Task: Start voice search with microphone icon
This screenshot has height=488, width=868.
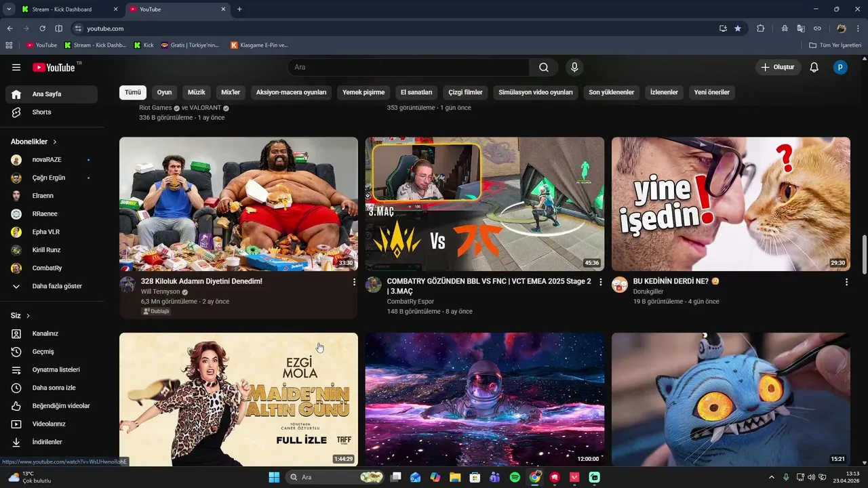Action: 574,67
